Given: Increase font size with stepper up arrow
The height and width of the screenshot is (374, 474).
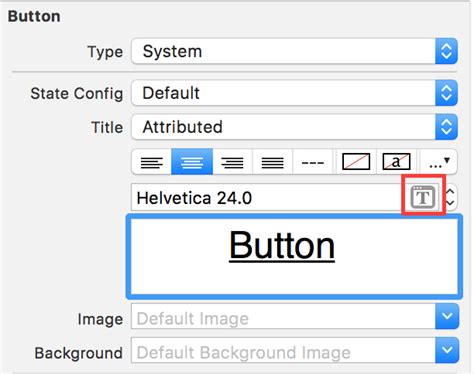Looking at the screenshot, I should click(x=450, y=192).
